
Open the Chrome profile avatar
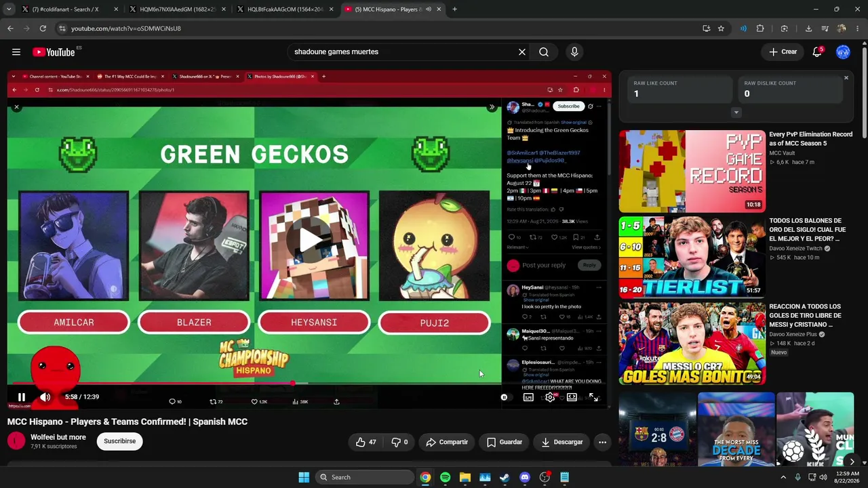click(x=842, y=28)
